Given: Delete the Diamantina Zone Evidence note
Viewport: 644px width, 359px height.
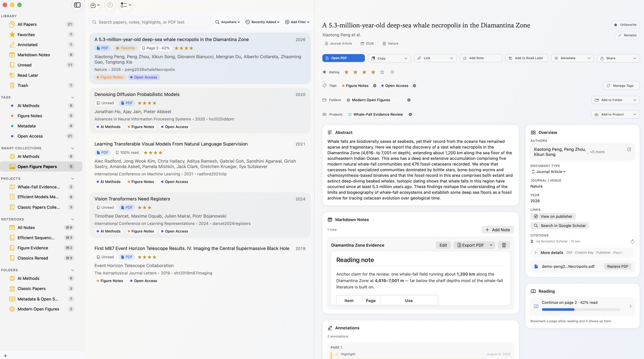Looking at the screenshot, I should (x=504, y=245).
